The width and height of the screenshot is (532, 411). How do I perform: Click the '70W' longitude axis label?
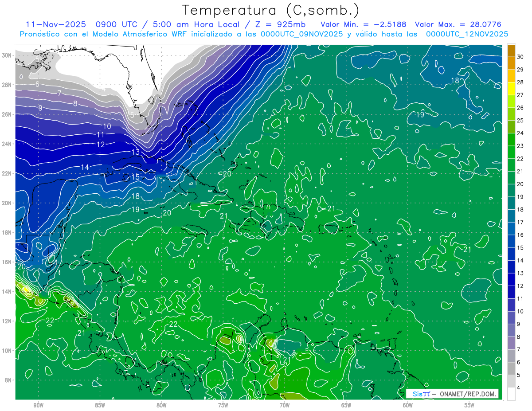coord(285,405)
